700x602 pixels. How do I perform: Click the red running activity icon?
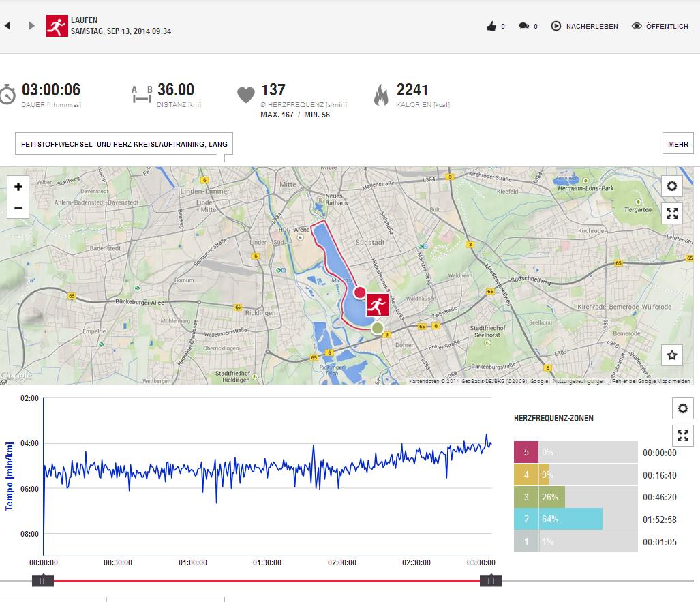coord(57,26)
